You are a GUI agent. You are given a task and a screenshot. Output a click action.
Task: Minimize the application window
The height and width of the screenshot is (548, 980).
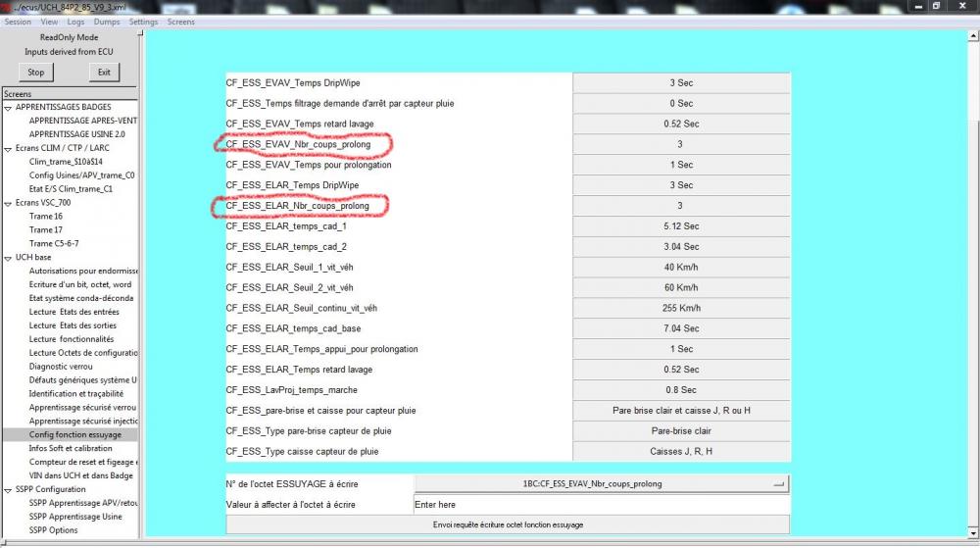(x=918, y=6)
